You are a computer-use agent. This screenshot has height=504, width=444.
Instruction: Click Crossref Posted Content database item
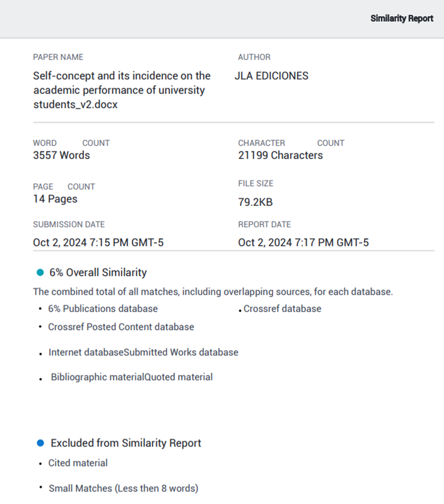pyautogui.click(x=121, y=327)
